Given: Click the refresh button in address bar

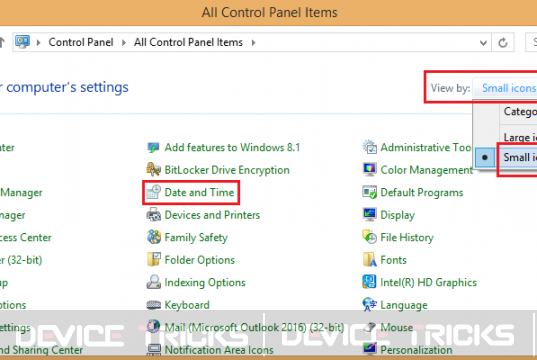Looking at the screenshot, I should pyautogui.click(x=503, y=43).
